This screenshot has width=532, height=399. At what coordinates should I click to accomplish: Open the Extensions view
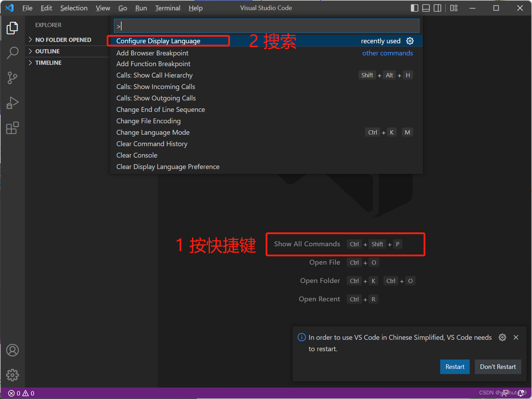coord(12,128)
